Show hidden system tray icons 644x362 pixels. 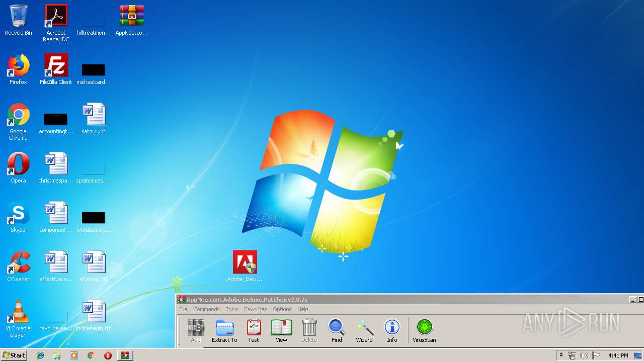click(561, 355)
